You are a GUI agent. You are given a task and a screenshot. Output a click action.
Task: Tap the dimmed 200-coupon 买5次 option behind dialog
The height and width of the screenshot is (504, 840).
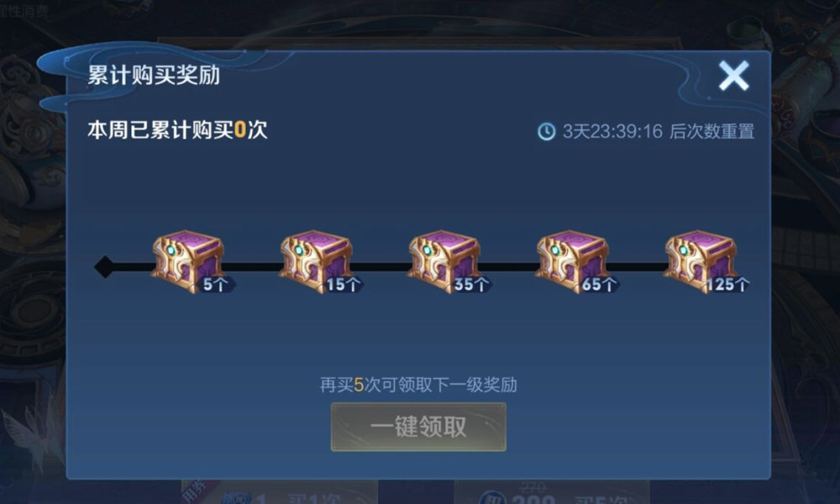(x=552, y=496)
